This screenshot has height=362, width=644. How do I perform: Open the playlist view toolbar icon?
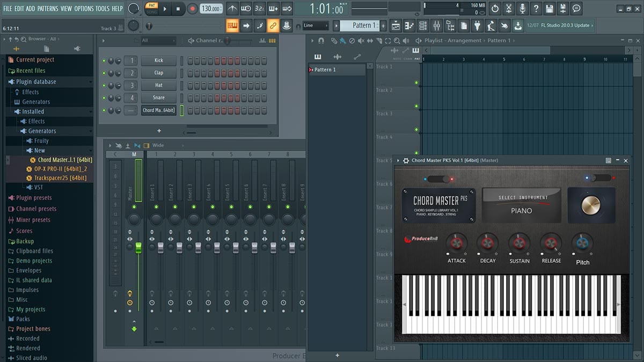click(x=396, y=25)
